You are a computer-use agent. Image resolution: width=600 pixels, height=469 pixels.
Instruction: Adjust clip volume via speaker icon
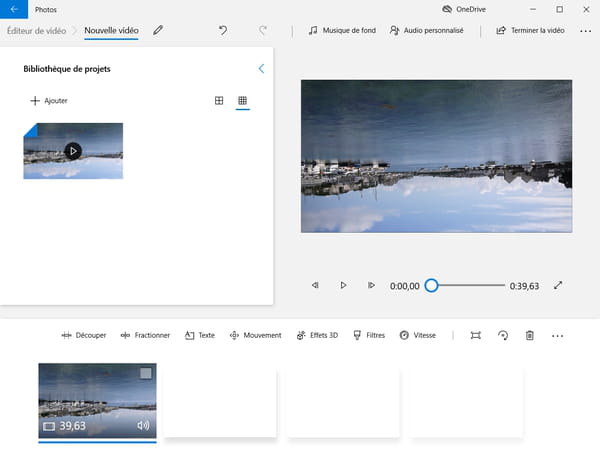(143, 425)
